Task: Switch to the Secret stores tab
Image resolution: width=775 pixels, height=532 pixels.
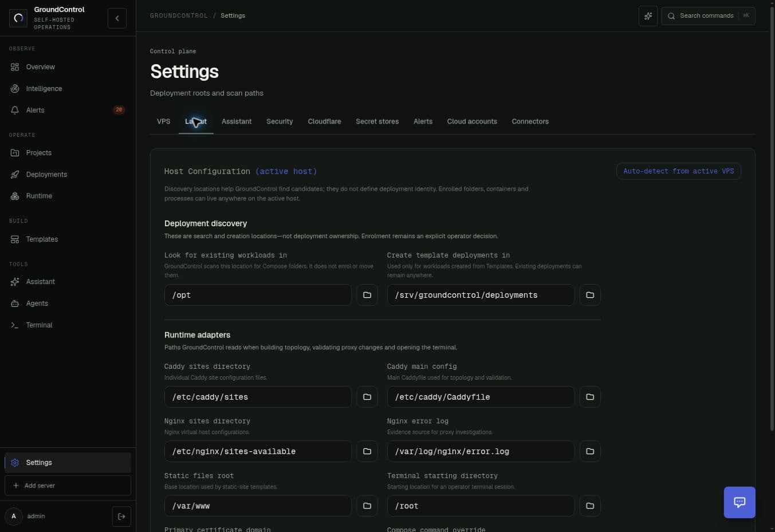Action: click(377, 121)
